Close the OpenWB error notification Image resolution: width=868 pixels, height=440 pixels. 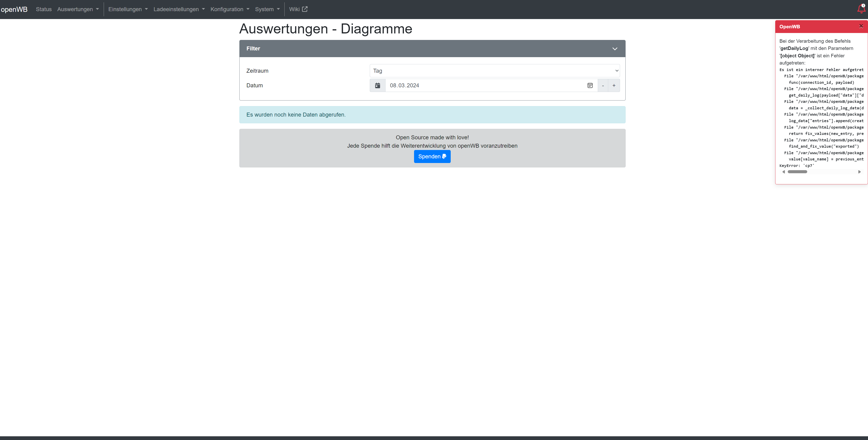[861, 26]
